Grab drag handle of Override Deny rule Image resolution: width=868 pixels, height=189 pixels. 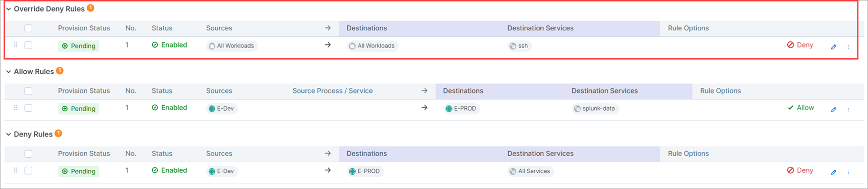[x=16, y=45]
